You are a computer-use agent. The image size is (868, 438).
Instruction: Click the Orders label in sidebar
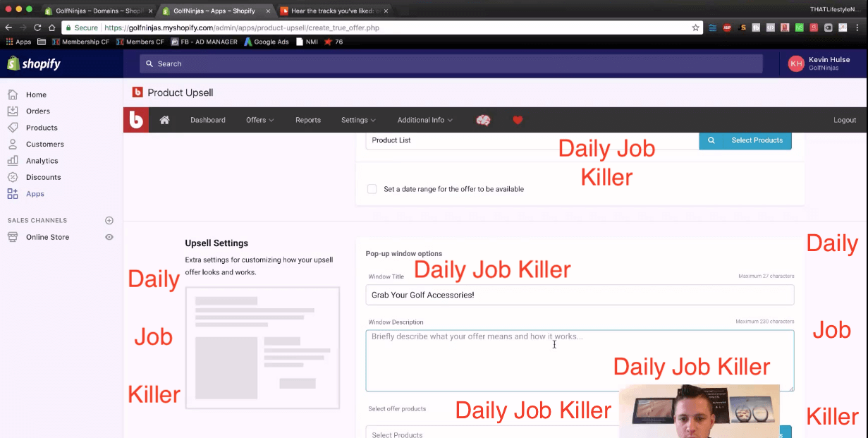[38, 111]
